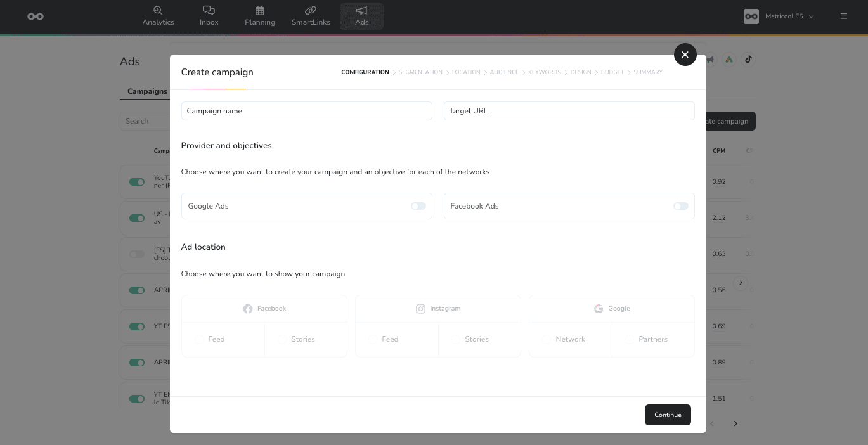Screen dimensions: 868x445
Task: Switch to the Segmentation step
Action: pos(420,72)
